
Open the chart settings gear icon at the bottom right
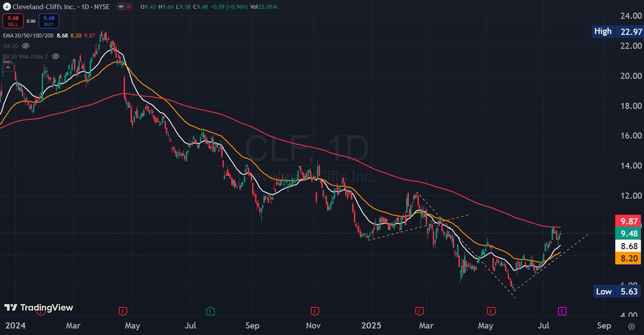631,326
